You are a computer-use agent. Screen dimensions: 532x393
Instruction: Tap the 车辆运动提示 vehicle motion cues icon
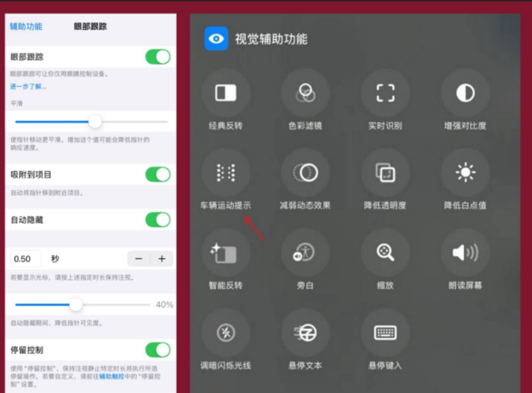[x=226, y=173]
